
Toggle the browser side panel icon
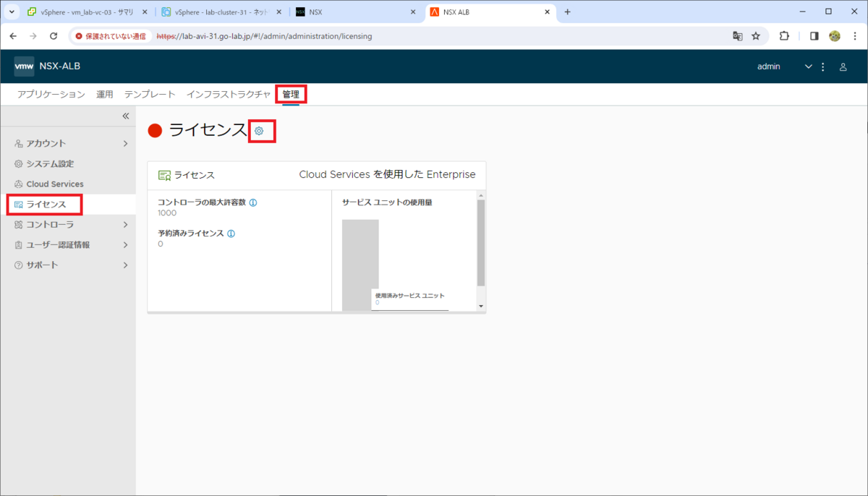click(x=814, y=35)
